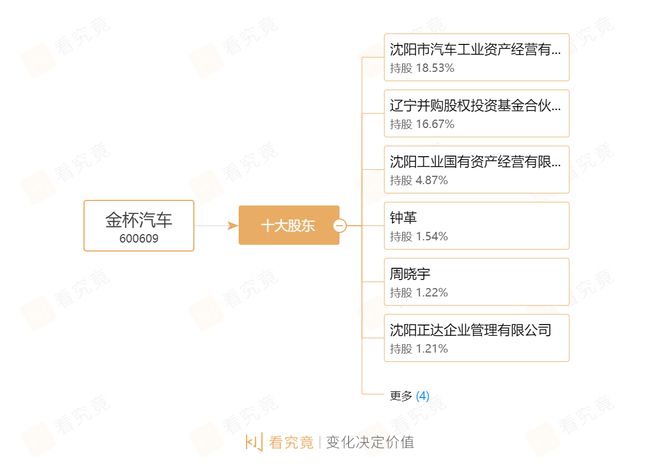Click the blue (4) count

423,396
